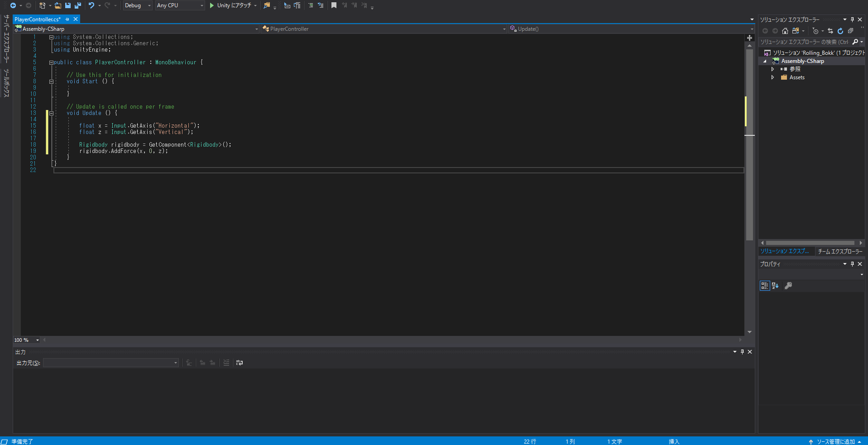Open the Output source dropdown
Screen dimensions: 868x445
(x=111, y=363)
